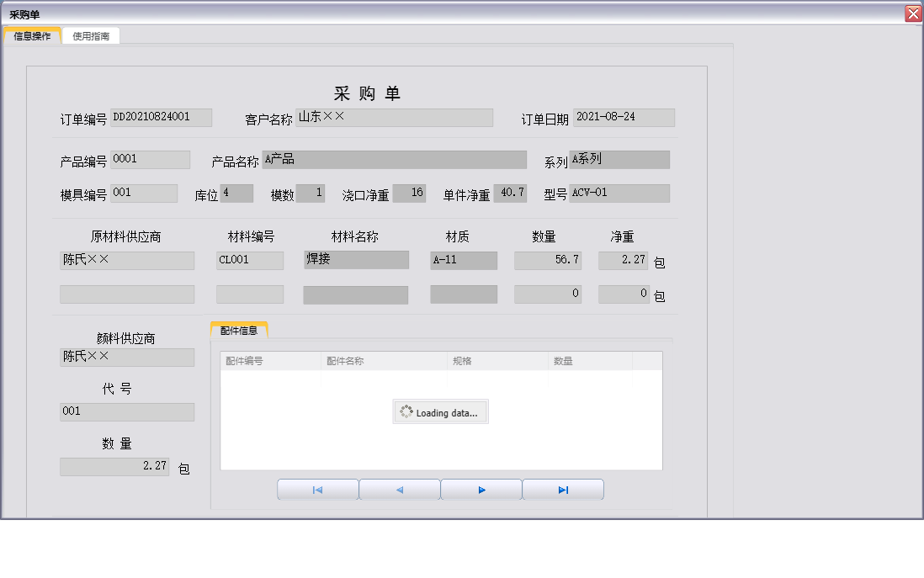924x578 pixels.
Task: Select the 产品名称 field showing A产品
Action: 396,159
